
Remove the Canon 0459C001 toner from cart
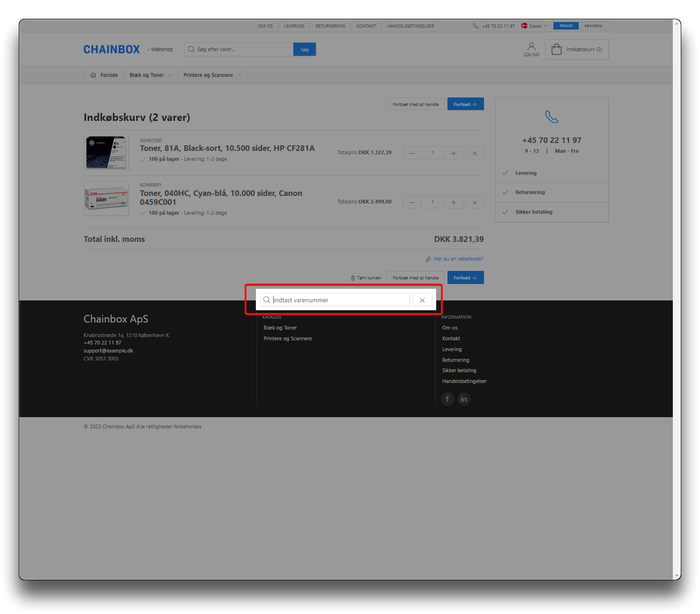(x=475, y=202)
